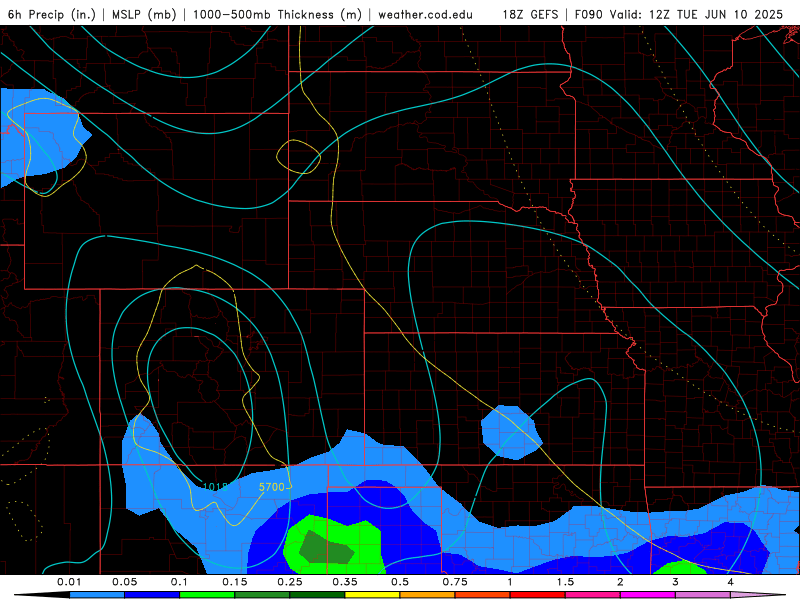Click the 0.1 legend value
Image resolution: width=800 pixels, height=600 pixels.
(x=179, y=582)
